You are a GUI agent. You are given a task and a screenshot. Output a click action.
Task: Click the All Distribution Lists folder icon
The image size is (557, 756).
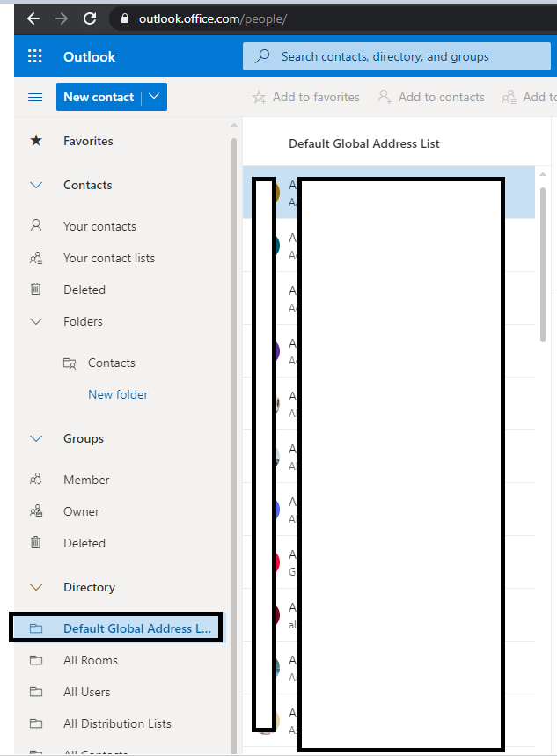tap(36, 723)
